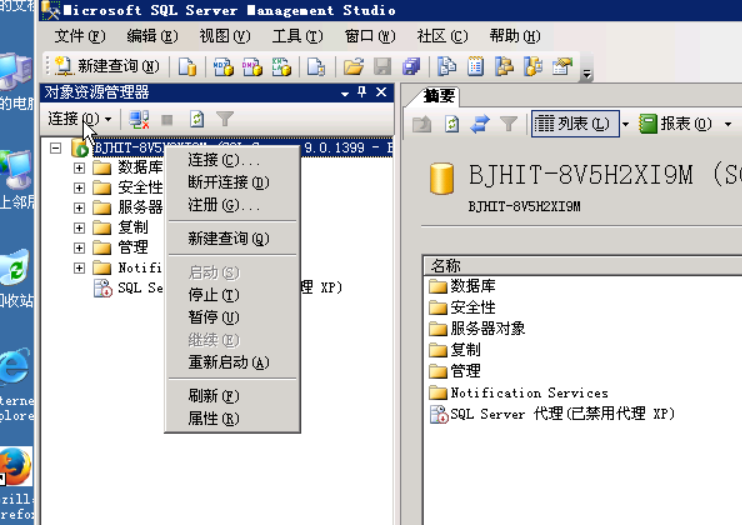This screenshot has width=742, height=525.
Task: Click the Save All icon
Action: (x=411, y=66)
